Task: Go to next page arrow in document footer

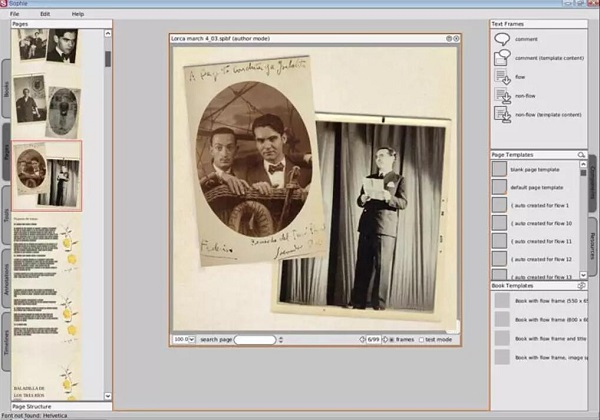Action: [x=385, y=339]
